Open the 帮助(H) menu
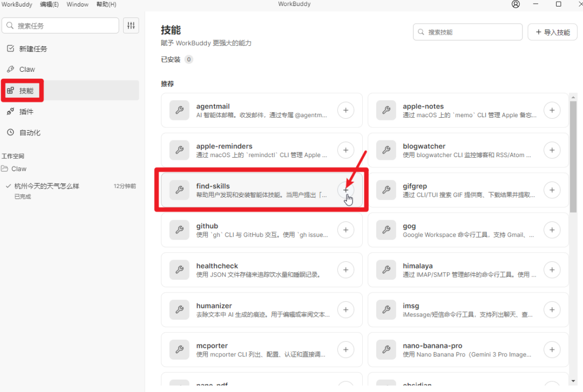The height and width of the screenshot is (392, 583). (106, 4)
